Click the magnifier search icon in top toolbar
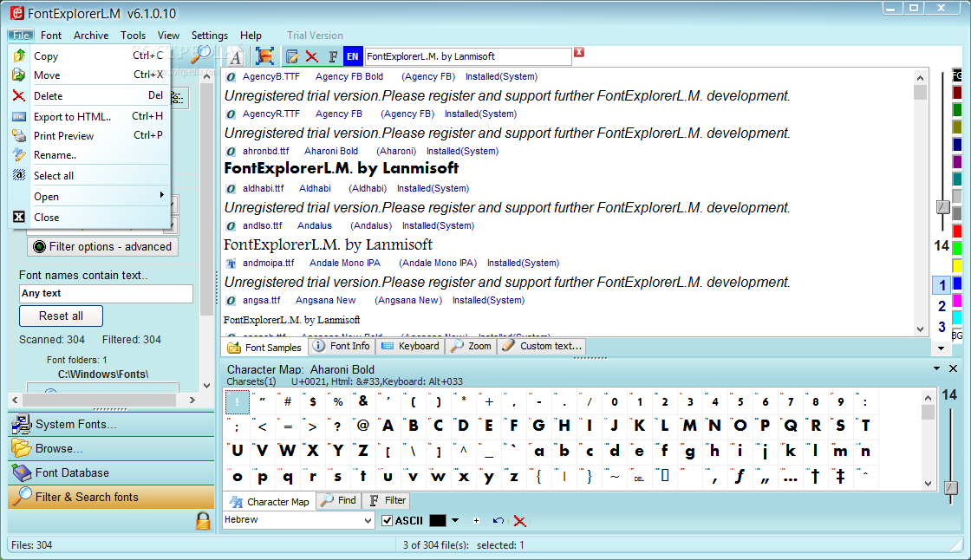 (201, 55)
